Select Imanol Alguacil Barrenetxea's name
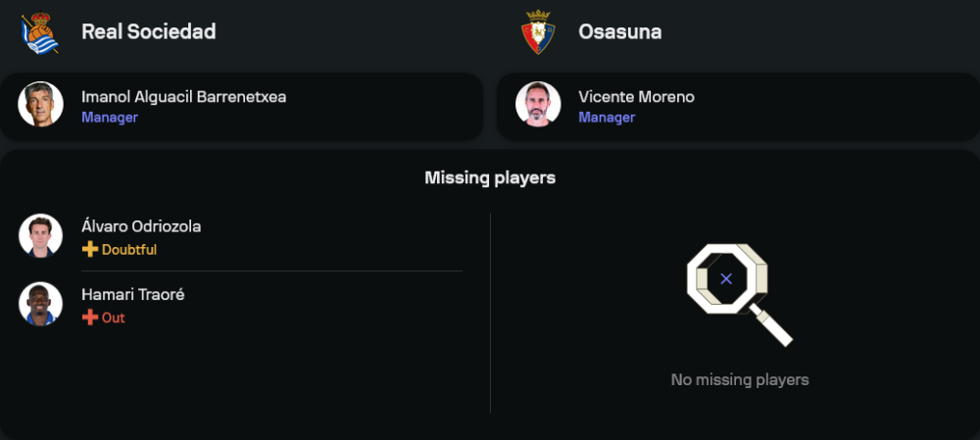The height and width of the screenshot is (440, 980). click(x=183, y=97)
